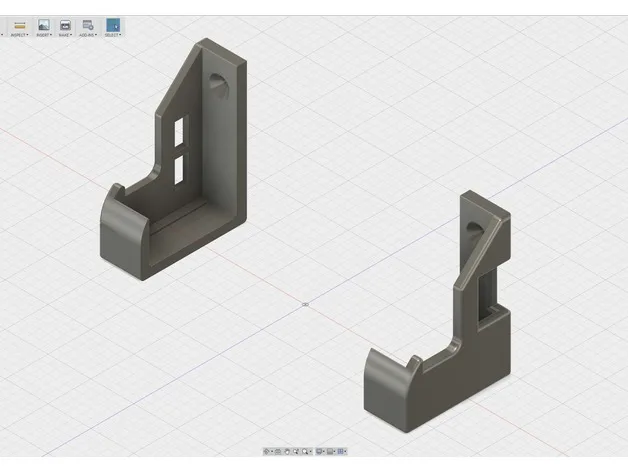Click the Make 3D print icon
This screenshot has height=472, width=628.
tap(65, 25)
